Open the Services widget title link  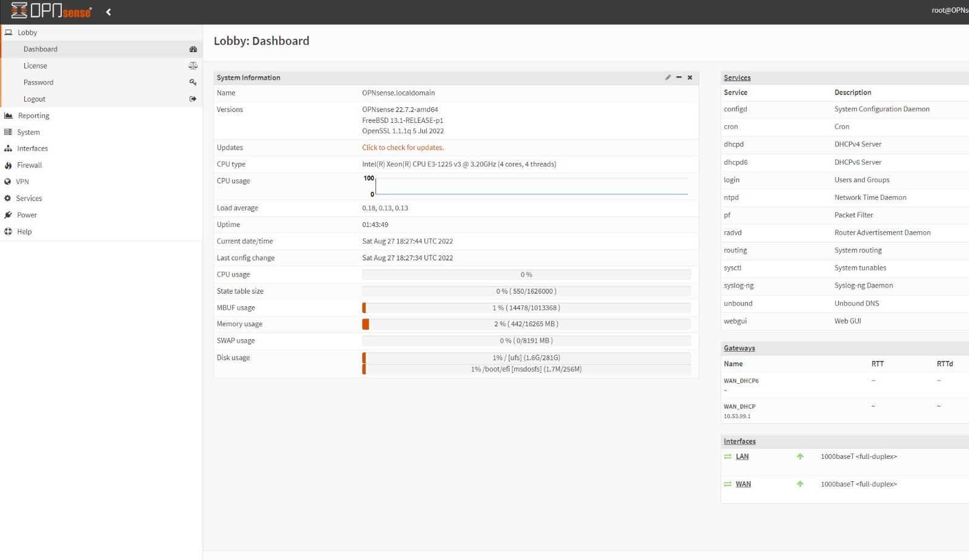click(x=737, y=77)
